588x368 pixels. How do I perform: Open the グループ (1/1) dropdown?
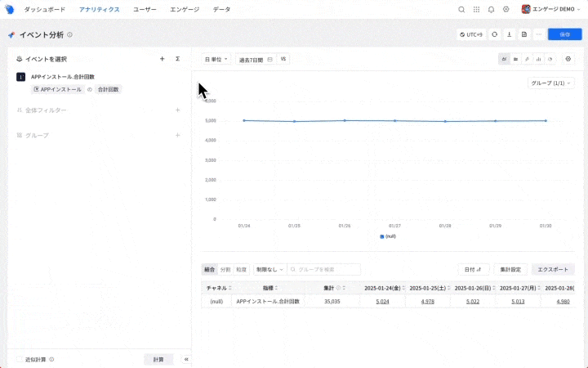[x=551, y=83]
